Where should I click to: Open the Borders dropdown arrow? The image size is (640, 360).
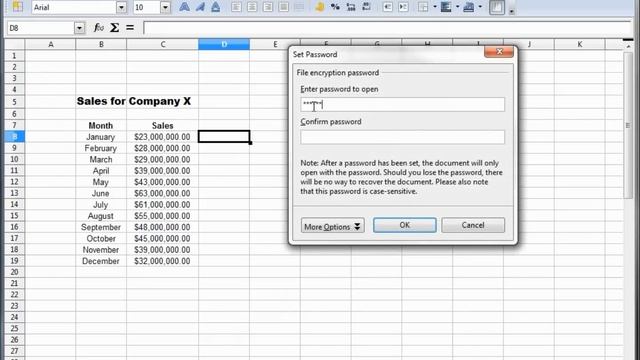click(435, 7)
